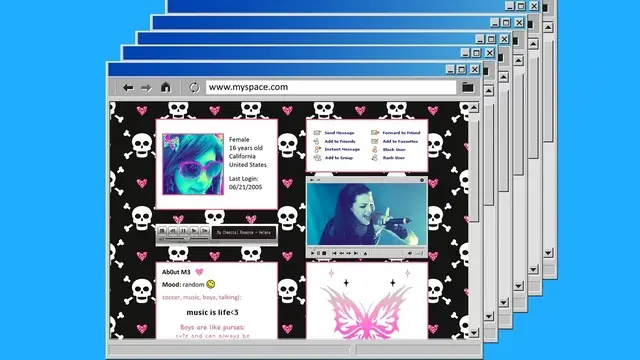Click the "16 years old" profile text
Screen dimensions: 640x360
246,148
